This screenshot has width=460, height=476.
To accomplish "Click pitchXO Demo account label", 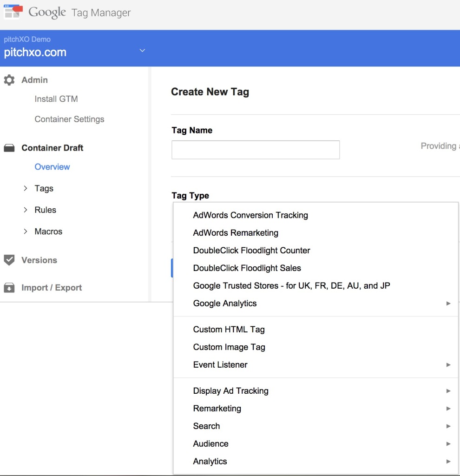I will point(27,39).
